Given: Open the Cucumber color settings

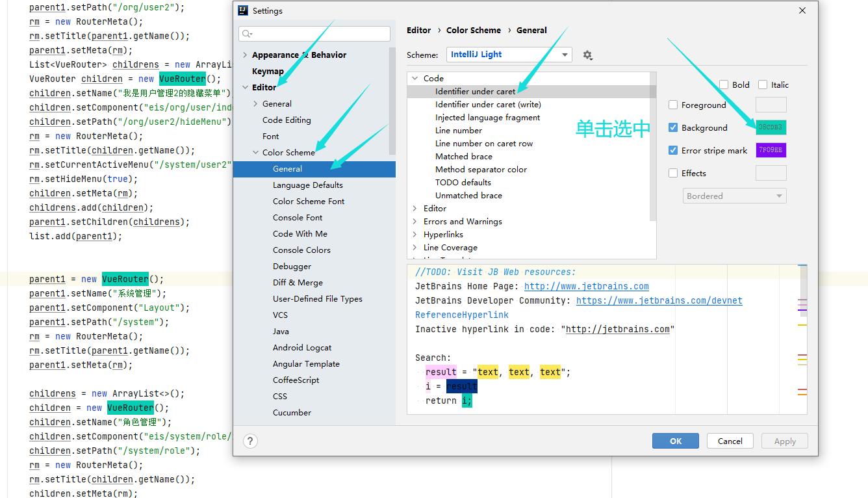Looking at the screenshot, I should click(x=292, y=412).
